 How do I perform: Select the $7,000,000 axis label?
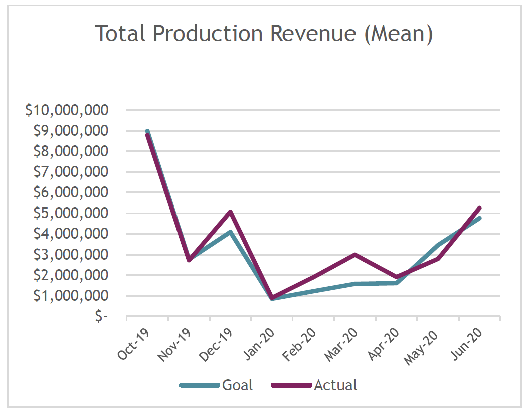click(71, 172)
